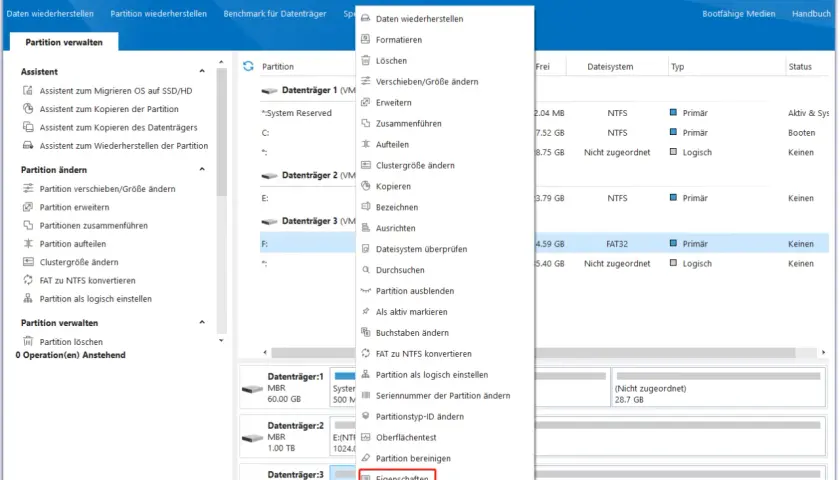
Task: Sort by the Status column header
Action: (x=800, y=66)
